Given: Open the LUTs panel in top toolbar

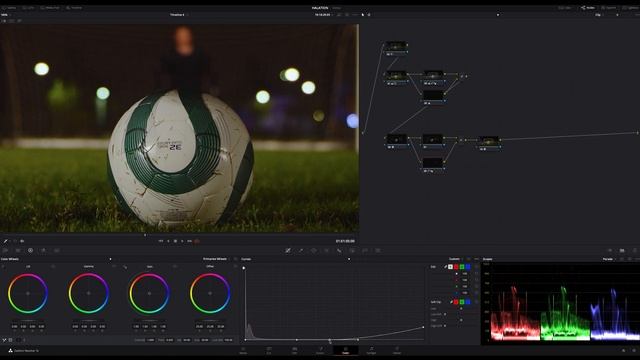Looking at the screenshot, I should [x=29, y=8].
